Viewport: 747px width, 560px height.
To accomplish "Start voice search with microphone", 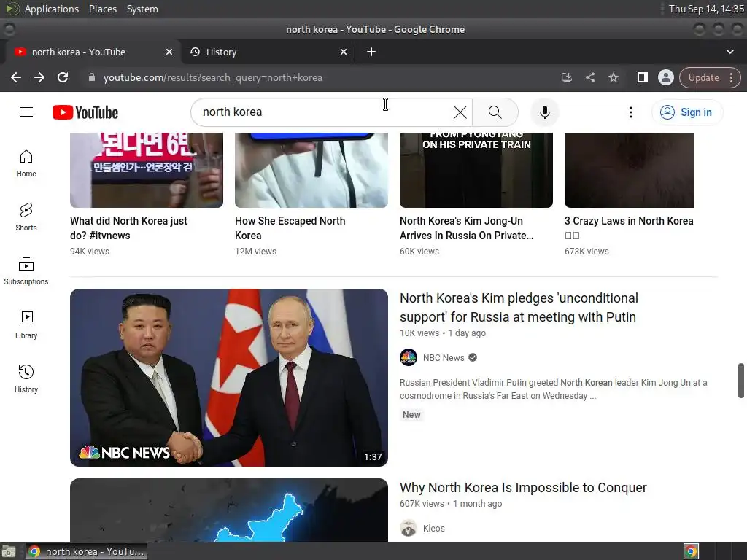I will pyautogui.click(x=544, y=112).
